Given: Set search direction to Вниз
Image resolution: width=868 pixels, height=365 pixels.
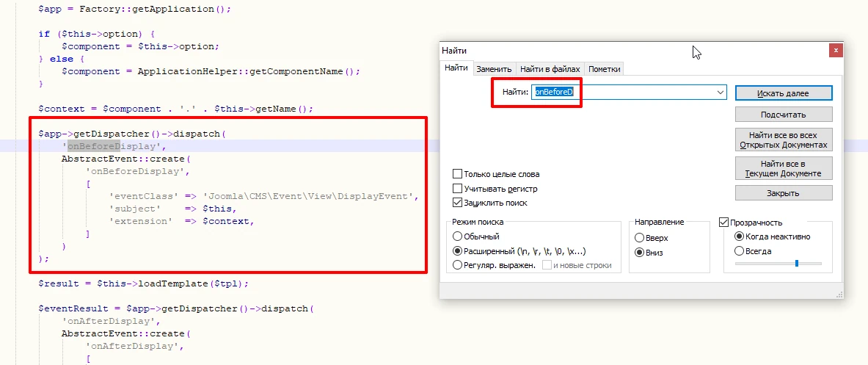Looking at the screenshot, I should [x=640, y=253].
